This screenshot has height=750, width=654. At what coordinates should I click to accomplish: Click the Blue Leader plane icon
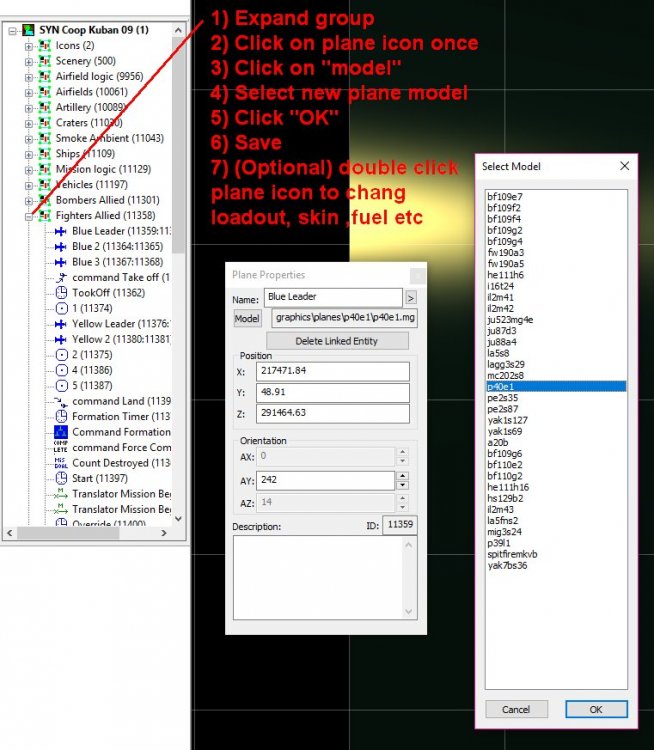[59, 231]
